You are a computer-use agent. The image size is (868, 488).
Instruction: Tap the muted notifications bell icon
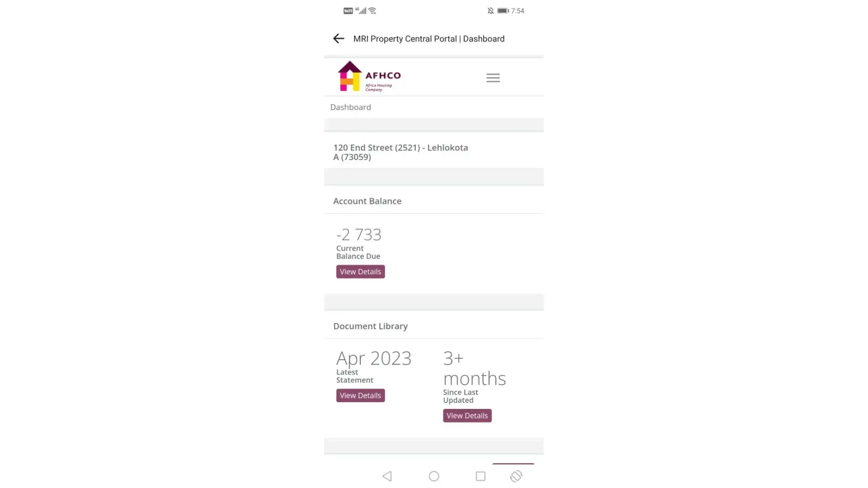click(x=491, y=11)
